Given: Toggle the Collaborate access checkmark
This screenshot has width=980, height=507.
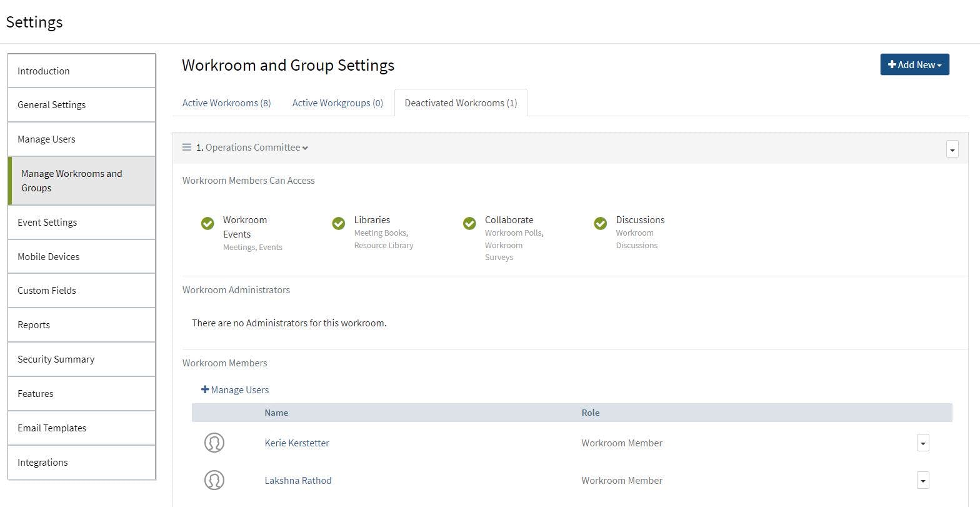Looking at the screenshot, I should pos(469,223).
